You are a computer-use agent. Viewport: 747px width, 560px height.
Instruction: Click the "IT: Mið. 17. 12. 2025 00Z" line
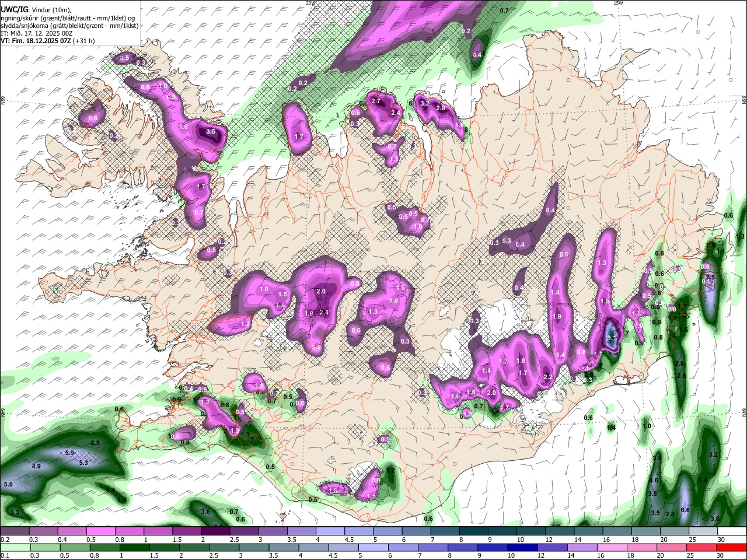37,33
